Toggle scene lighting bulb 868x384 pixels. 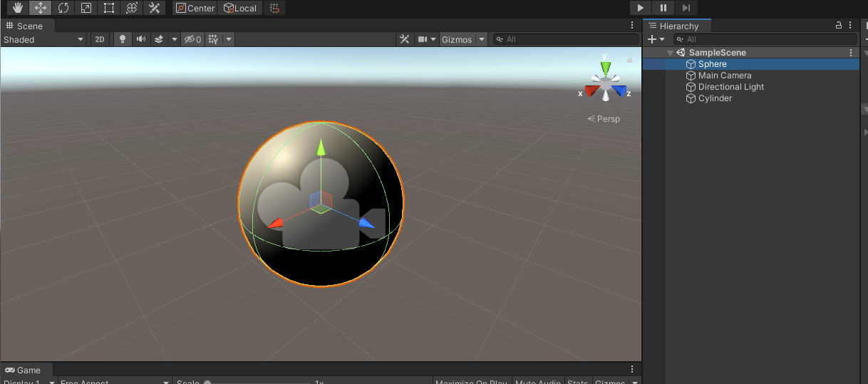[123, 39]
